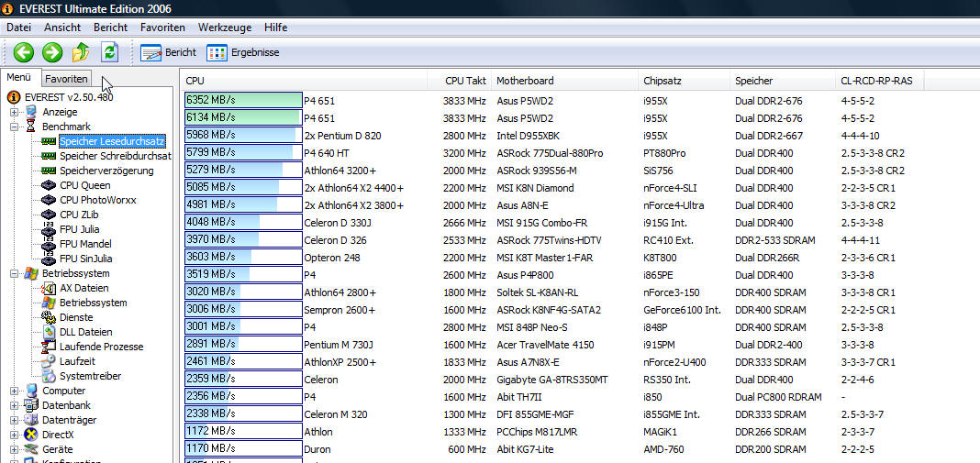Click the DLL Dateien icon
Viewport: 980px width, 463px height.
tap(49, 332)
